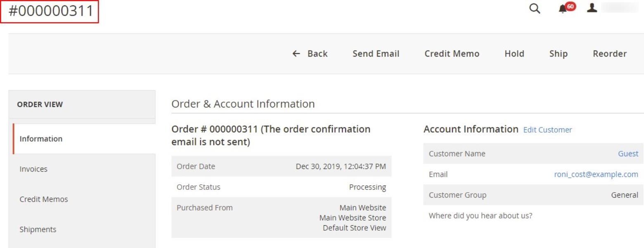This screenshot has width=644, height=248.
Task: Open the Shipments tab
Action: click(x=38, y=229)
